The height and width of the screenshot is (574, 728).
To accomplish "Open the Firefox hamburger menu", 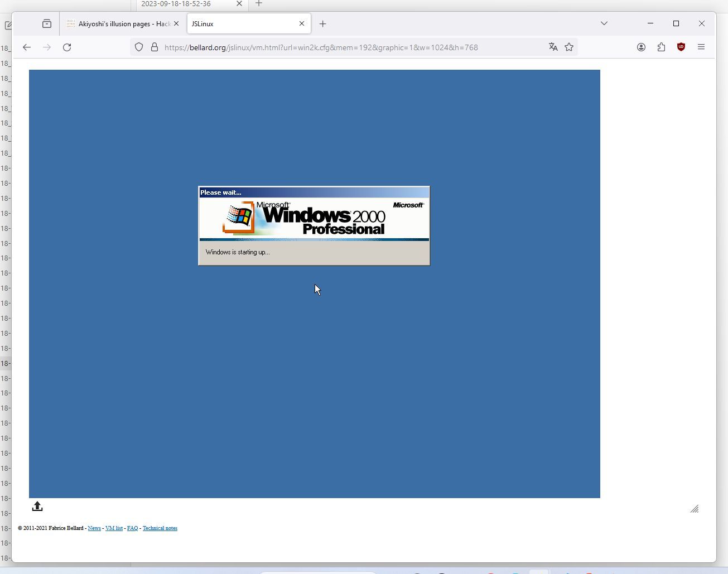I will (x=701, y=47).
